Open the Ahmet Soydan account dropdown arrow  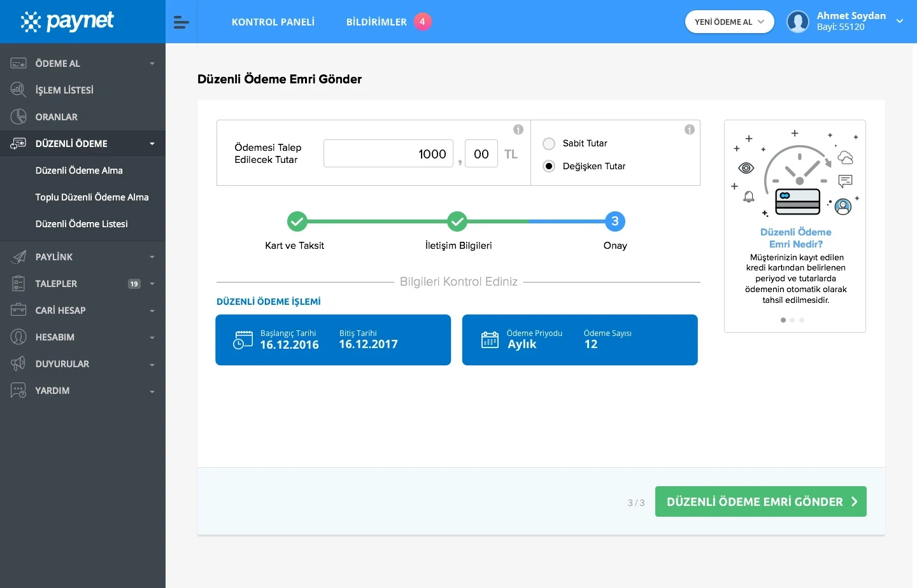pyautogui.click(x=900, y=21)
